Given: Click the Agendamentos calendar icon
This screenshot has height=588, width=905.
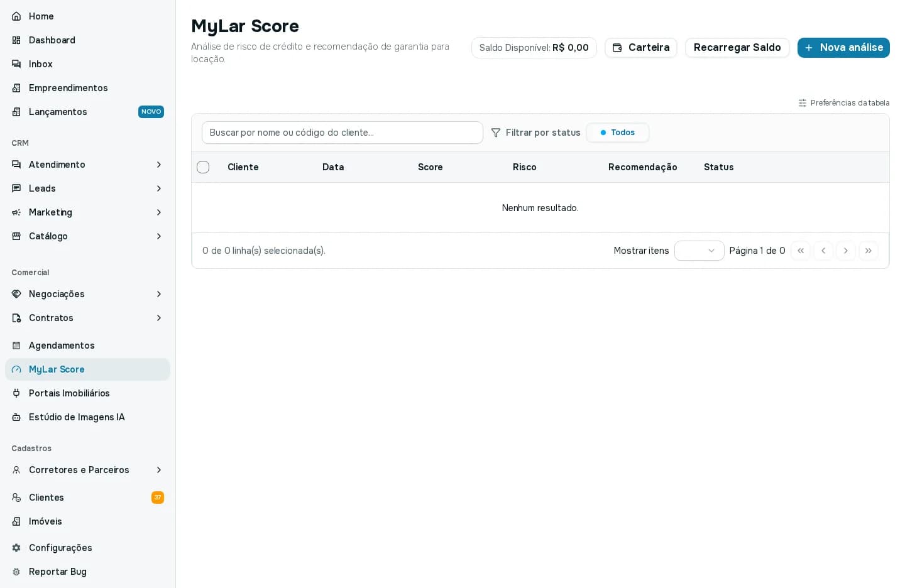Looking at the screenshot, I should click(x=16, y=346).
